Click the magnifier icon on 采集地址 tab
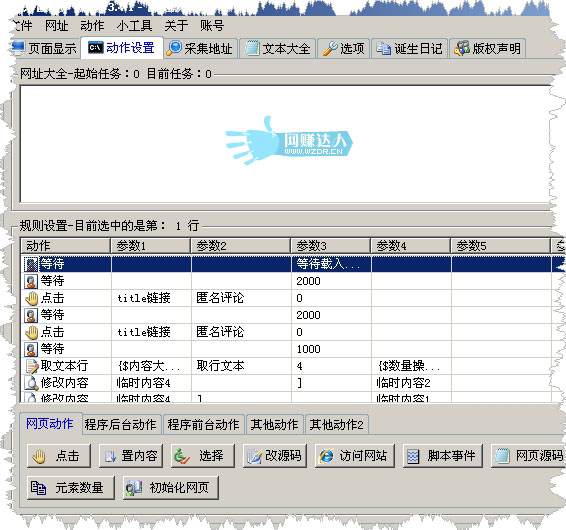The image size is (566, 530). (174, 48)
